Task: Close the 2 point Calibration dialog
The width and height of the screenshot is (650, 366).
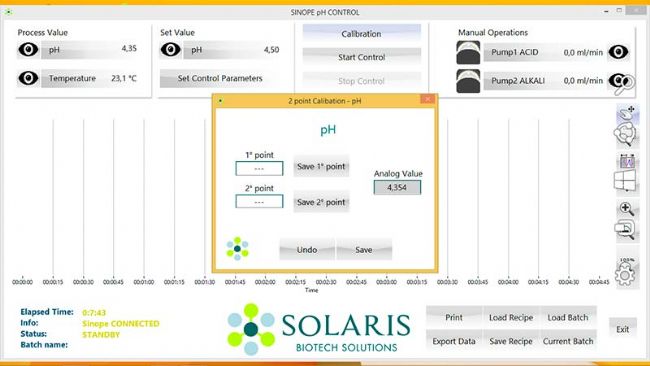Action: click(x=427, y=99)
